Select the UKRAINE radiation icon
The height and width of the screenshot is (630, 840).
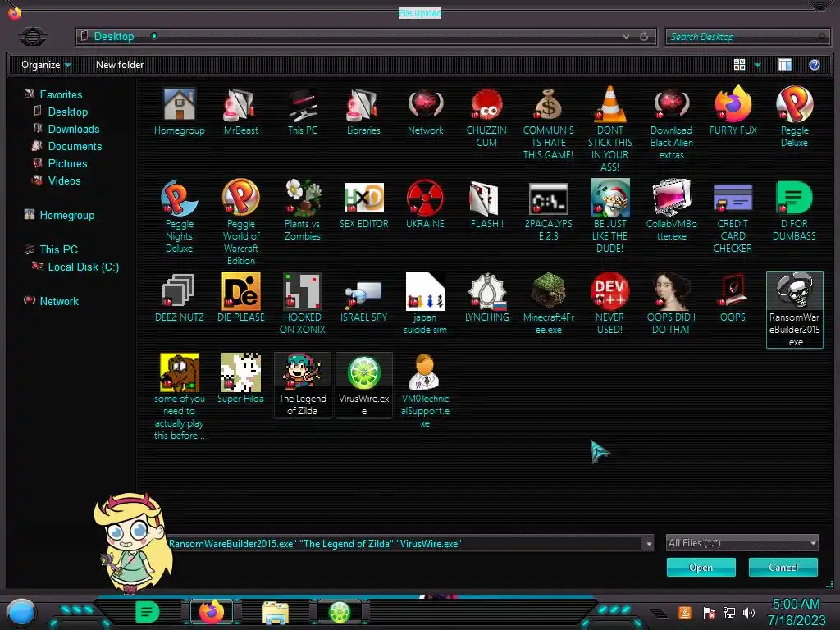425,205
